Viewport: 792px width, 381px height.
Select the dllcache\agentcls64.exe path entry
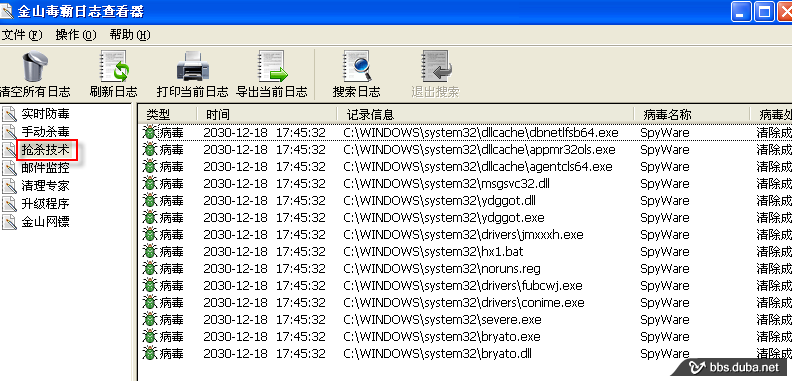[478, 167]
